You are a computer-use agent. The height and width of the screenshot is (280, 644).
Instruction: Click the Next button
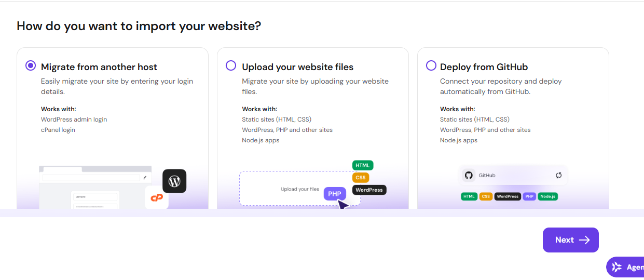571,240
